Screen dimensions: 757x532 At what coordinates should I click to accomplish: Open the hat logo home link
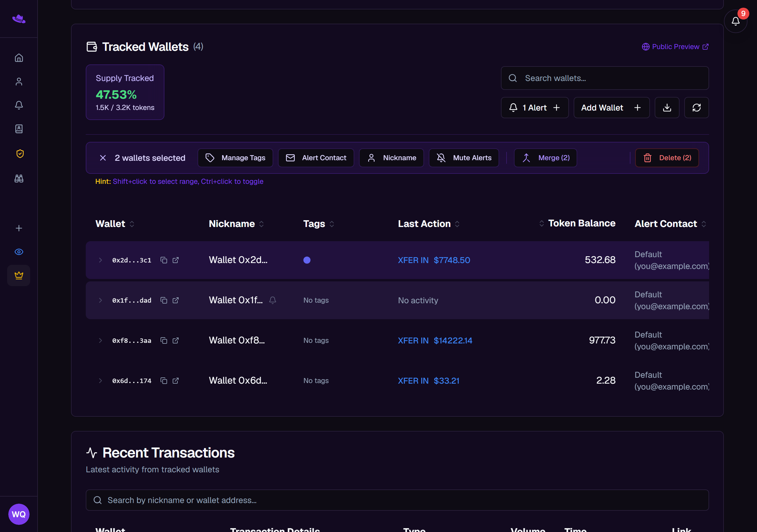(19, 19)
